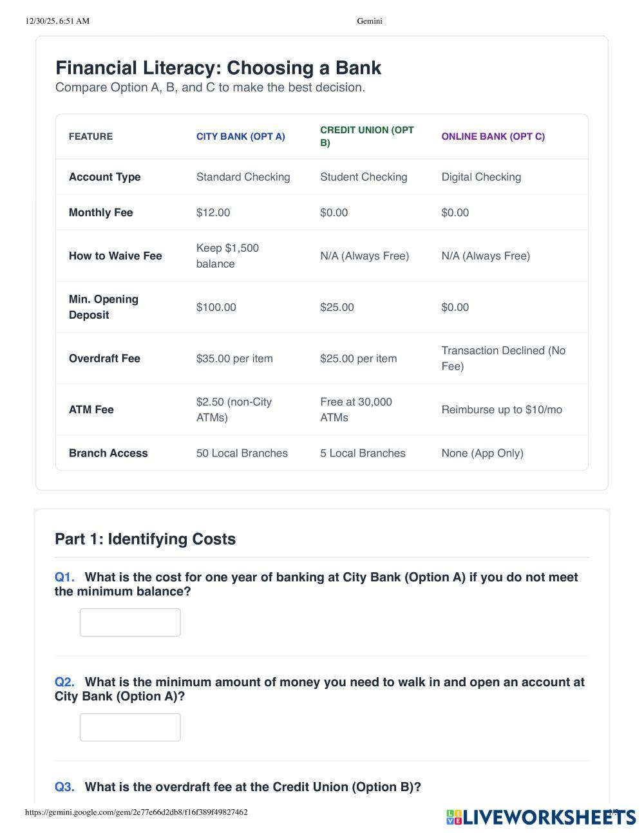This screenshot has height=833, width=644.
Task: Click the Q1 question number label
Action: (x=64, y=577)
